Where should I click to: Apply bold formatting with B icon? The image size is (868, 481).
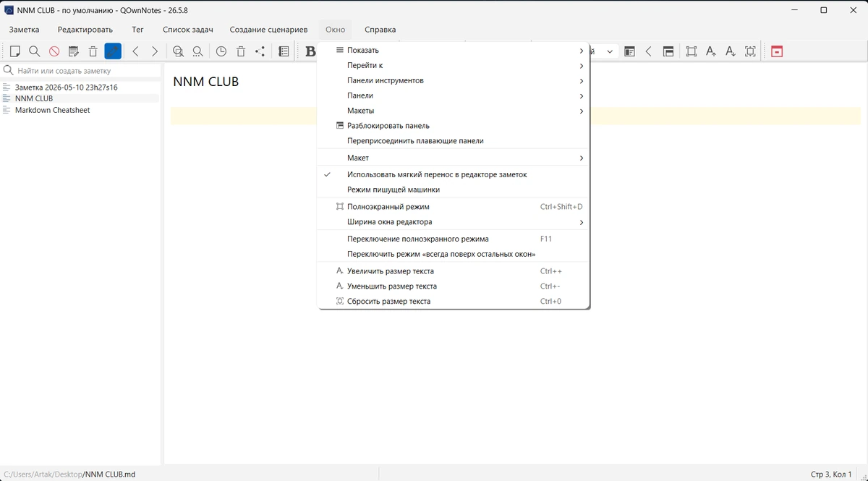[x=311, y=51]
